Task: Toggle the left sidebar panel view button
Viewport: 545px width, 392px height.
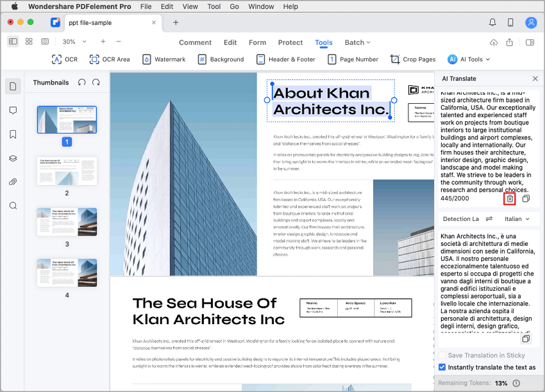Action: click(13, 42)
